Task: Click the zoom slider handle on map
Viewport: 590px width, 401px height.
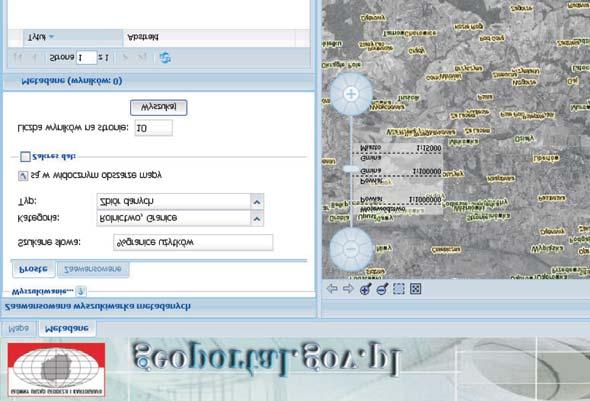Action: click(351, 169)
